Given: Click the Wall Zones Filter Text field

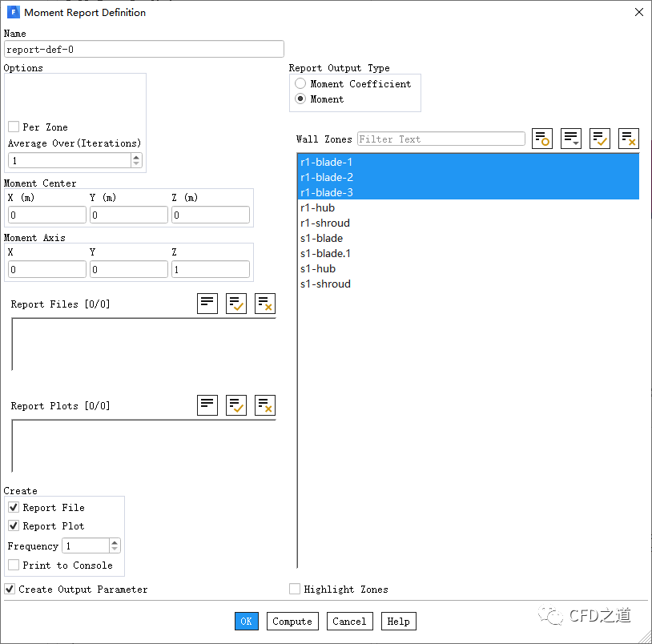Looking at the screenshot, I should point(441,139).
